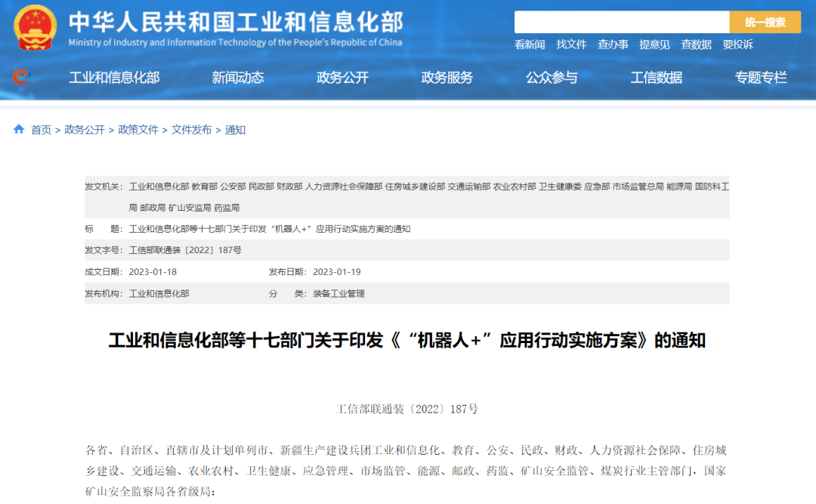Viewport: 816px width, 504px height.
Task: Click the line 矿山安全监察局各省级局
Action: click(x=150, y=491)
